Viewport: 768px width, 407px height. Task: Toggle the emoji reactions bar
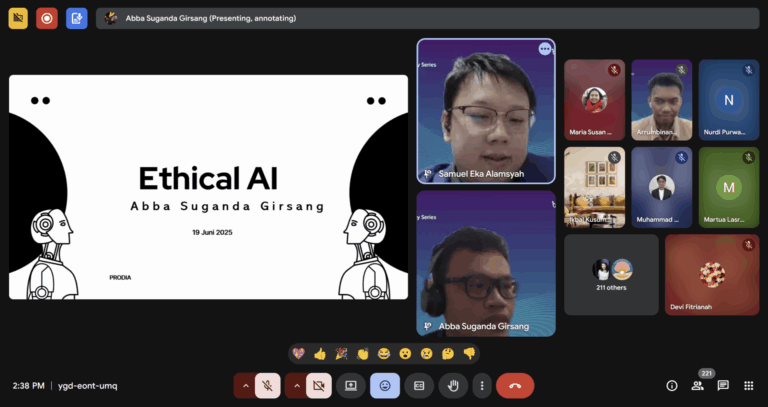pos(385,386)
